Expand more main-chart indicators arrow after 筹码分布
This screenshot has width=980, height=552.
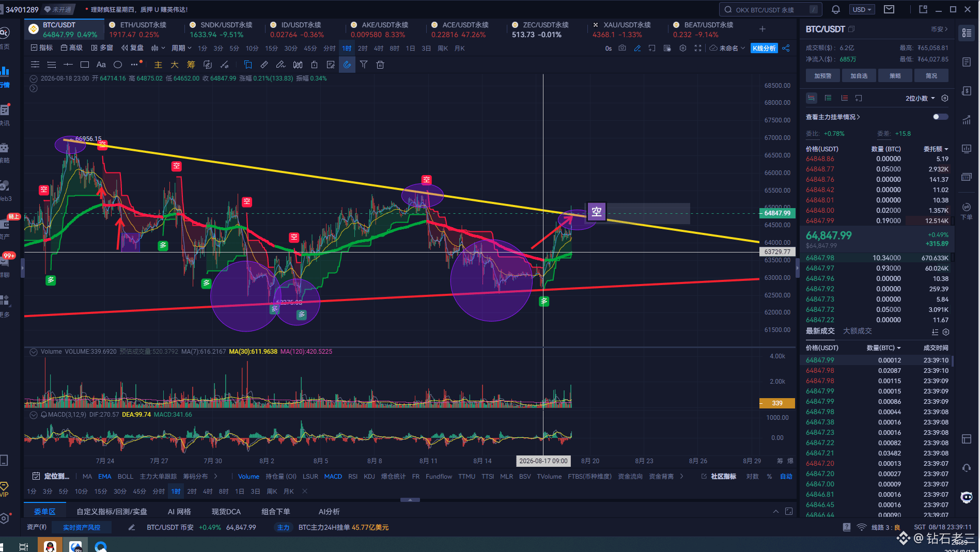tap(215, 476)
